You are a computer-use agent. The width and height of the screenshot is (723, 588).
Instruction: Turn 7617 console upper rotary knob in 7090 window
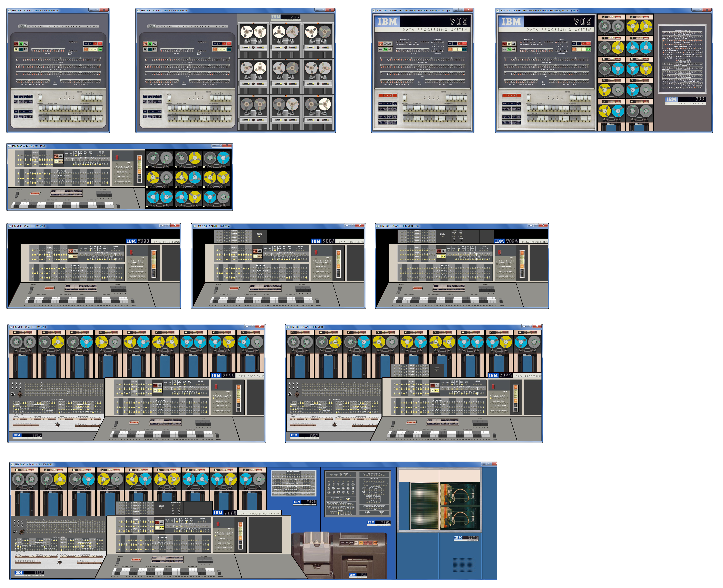20,394
